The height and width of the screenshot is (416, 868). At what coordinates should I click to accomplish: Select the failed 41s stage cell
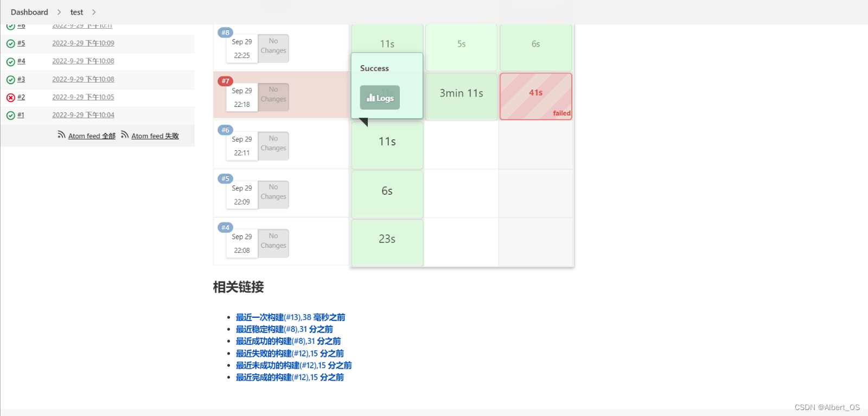coord(535,96)
